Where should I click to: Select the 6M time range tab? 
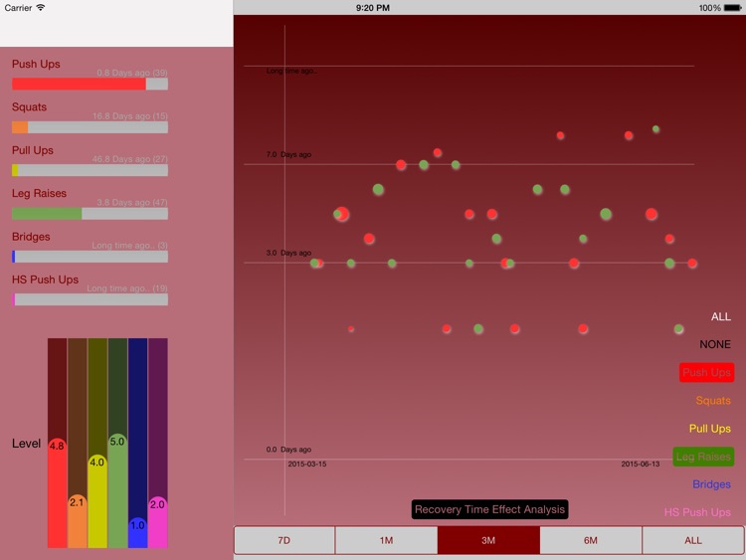click(x=591, y=540)
